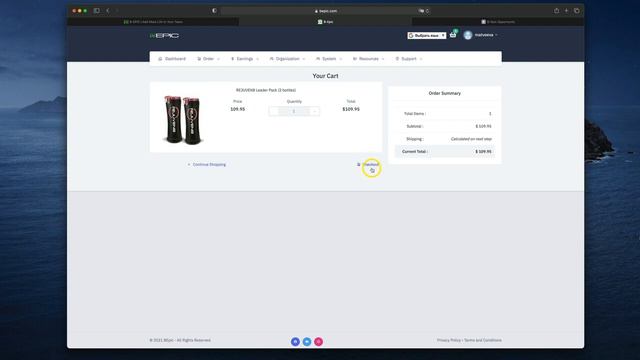Click the footer copyright text
Screen dimensions: 640x360
click(180, 340)
